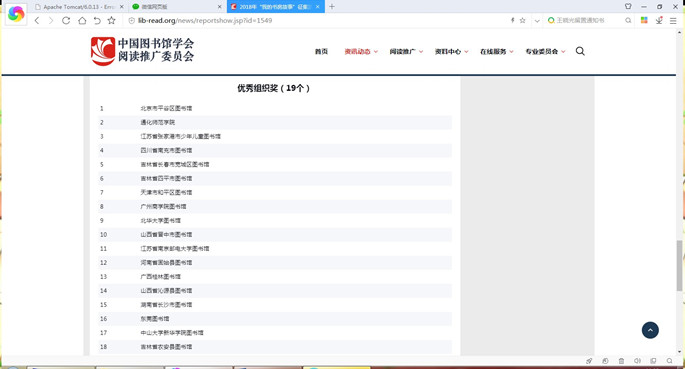Click the back-to-top round arrow button
Screen dimensions: 685x369
click(x=650, y=330)
